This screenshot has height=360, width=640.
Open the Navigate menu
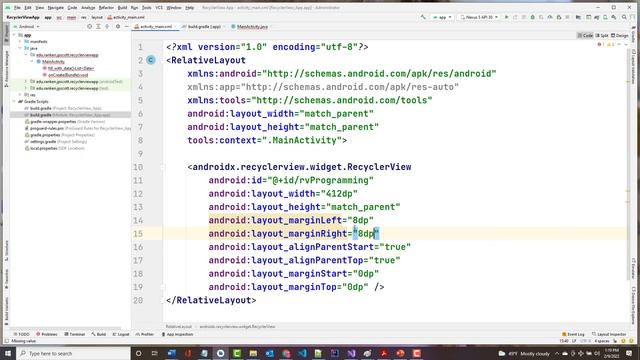click(56, 8)
